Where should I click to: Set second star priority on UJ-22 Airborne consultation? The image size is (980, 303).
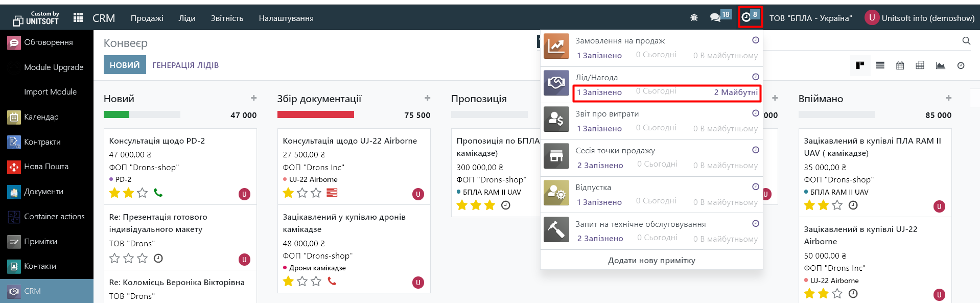pyautogui.click(x=302, y=193)
